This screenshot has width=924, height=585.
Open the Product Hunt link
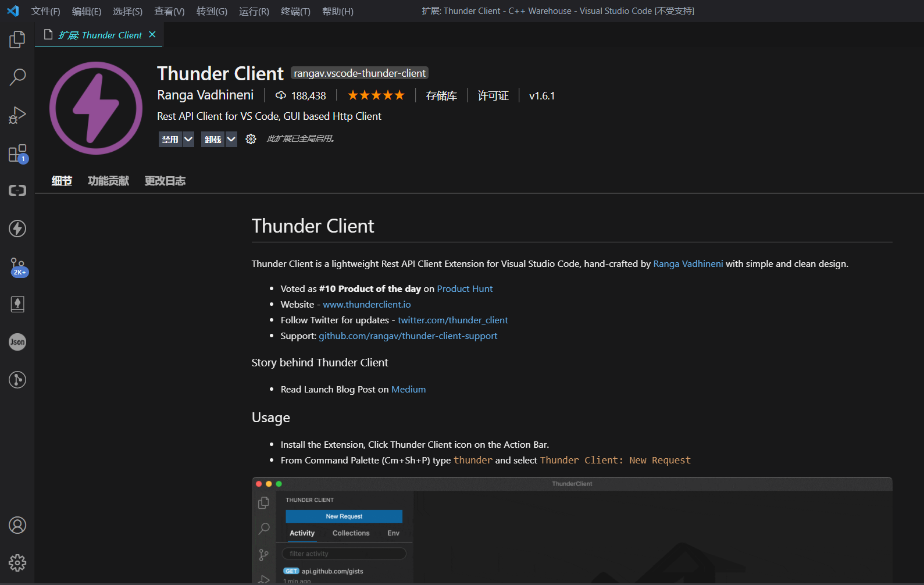click(465, 288)
